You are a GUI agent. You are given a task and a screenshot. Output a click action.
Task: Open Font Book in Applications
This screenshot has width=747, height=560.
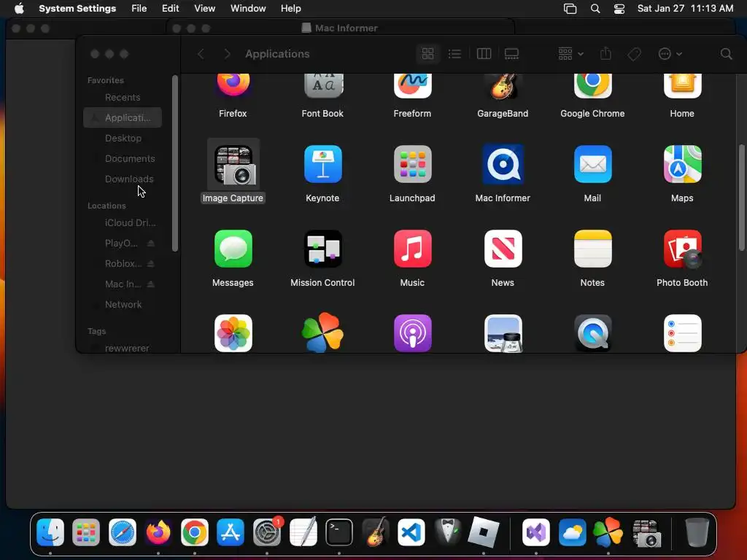[322, 86]
